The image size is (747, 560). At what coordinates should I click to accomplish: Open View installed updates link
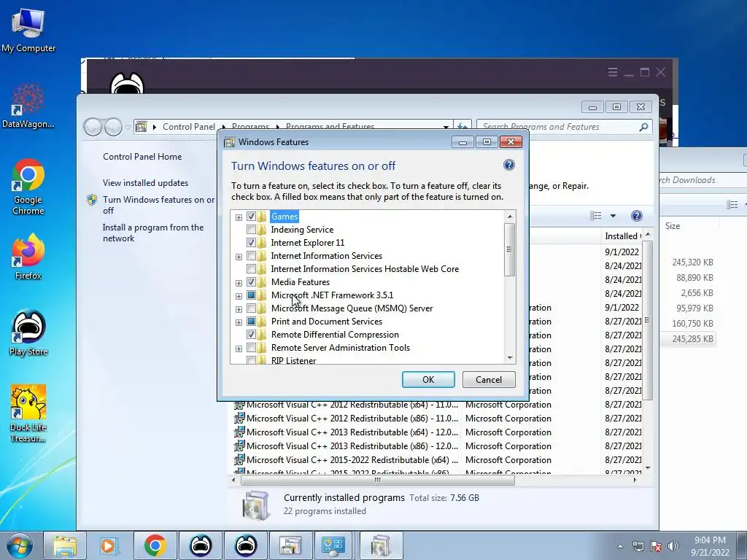pyautogui.click(x=145, y=183)
